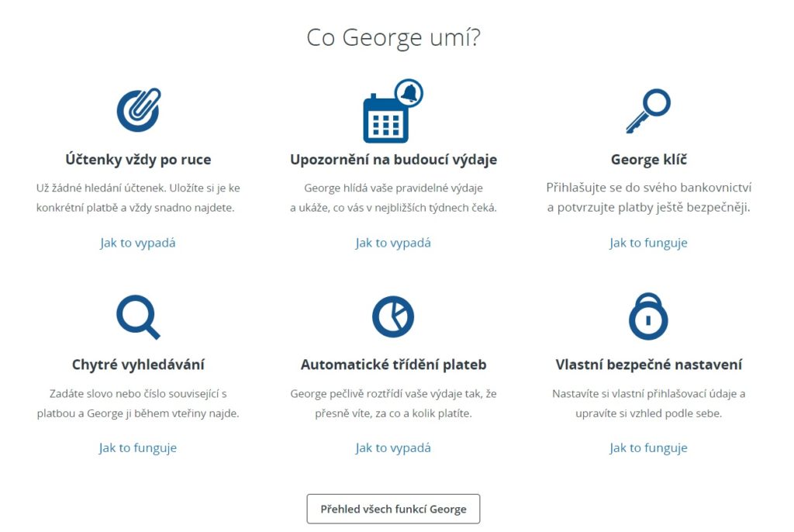Click the 'Chytré vyhledávání' heading
Screen dimensions: 794x532
pos(138,364)
